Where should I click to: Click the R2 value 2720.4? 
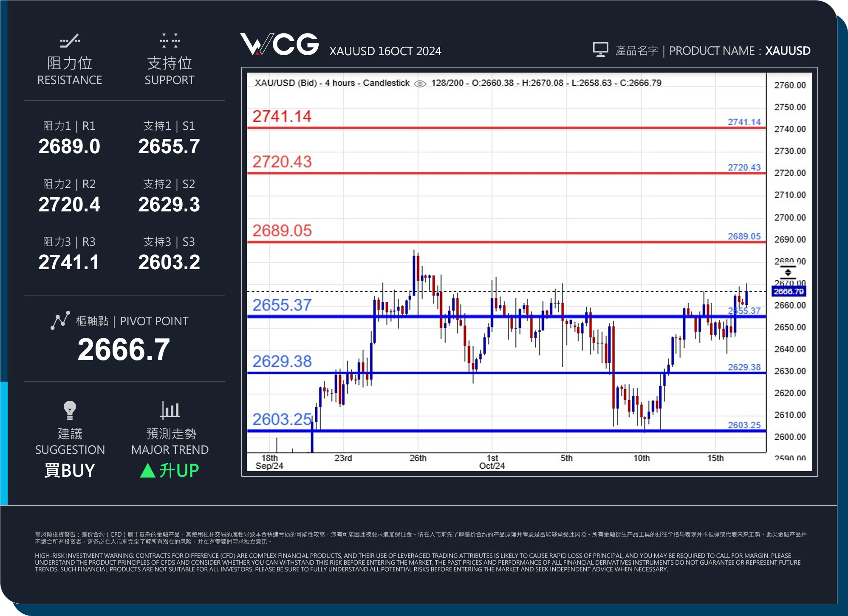point(69,205)
